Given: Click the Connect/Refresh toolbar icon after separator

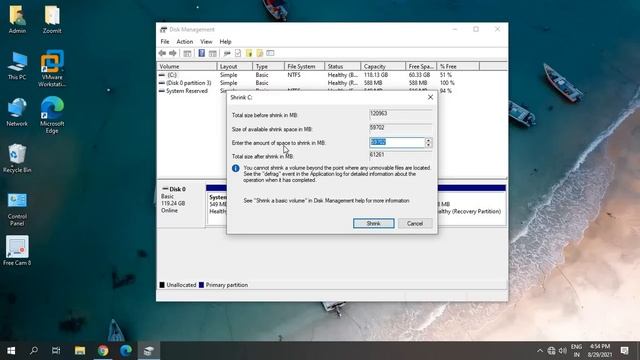Looking at the screenshot, I should 227,53.
